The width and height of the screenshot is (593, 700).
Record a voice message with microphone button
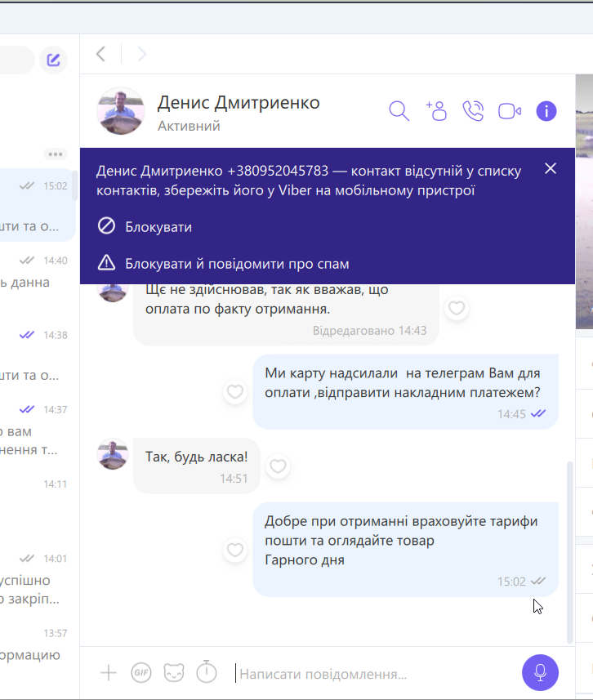540,673
